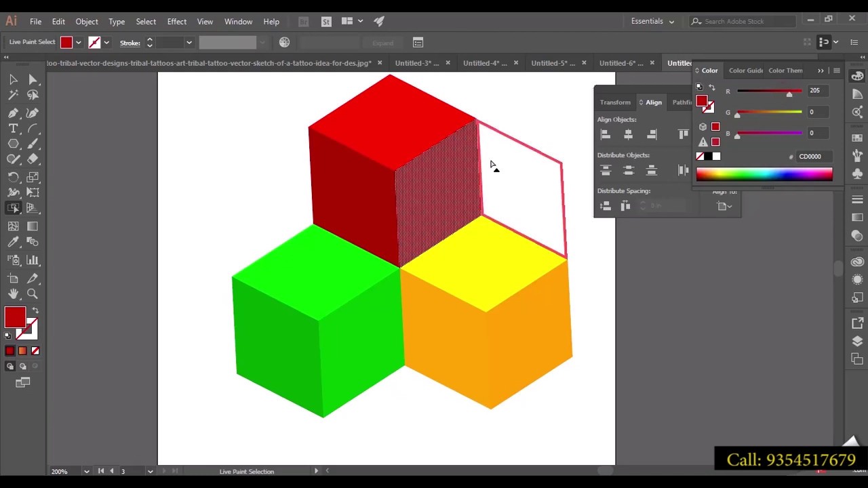Select the Hand tool
868x488 pixels.
(13, 293)
